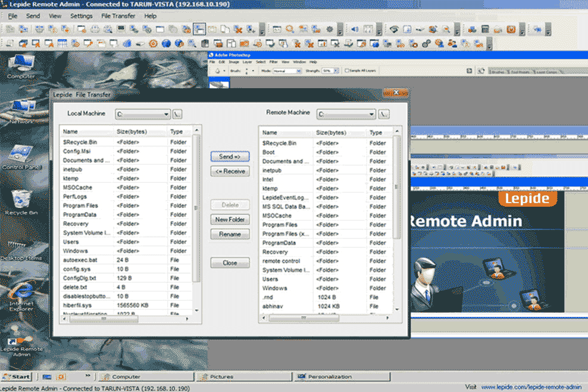Click the dark cube icon in the second toolbar
Screen dimensions: 588x392
(205, 43)
